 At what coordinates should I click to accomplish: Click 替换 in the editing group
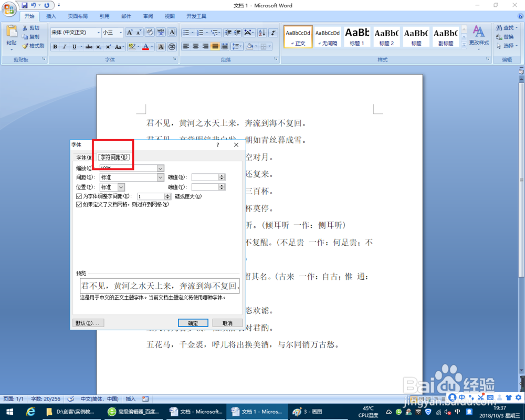[505, 37]
